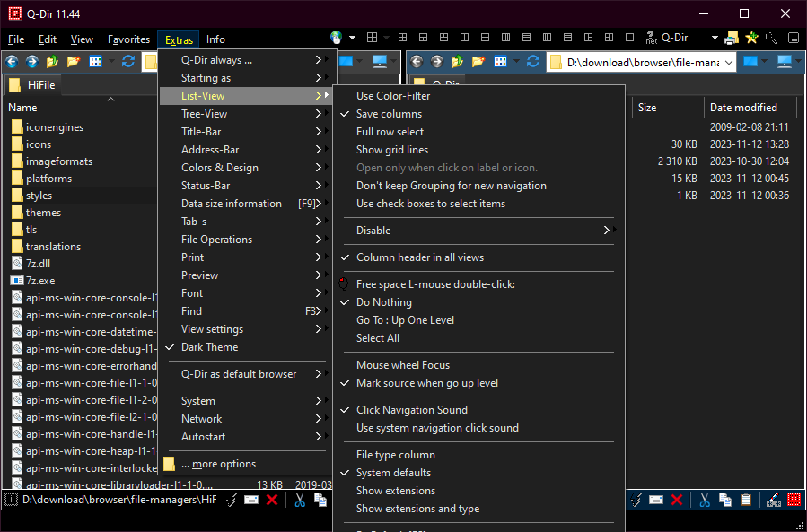Create new folder in right pane

click(x=478, y=62)
